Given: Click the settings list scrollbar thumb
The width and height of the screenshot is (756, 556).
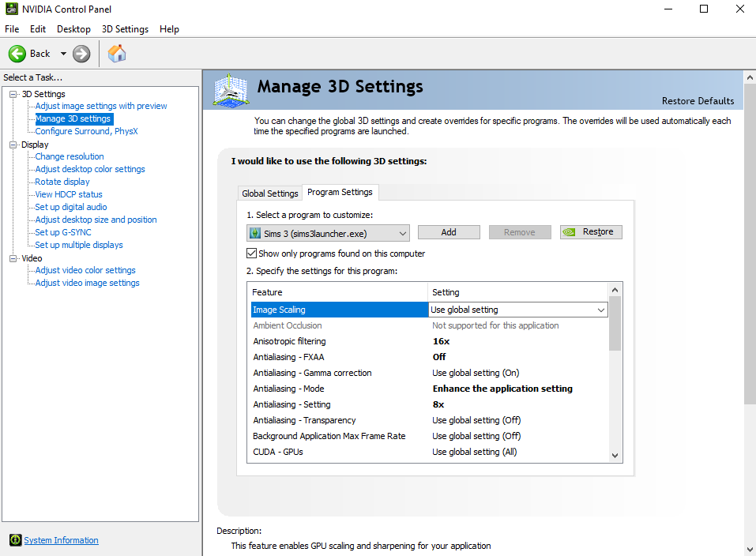Looking at the screenshot, I should (x=615, y=324).
